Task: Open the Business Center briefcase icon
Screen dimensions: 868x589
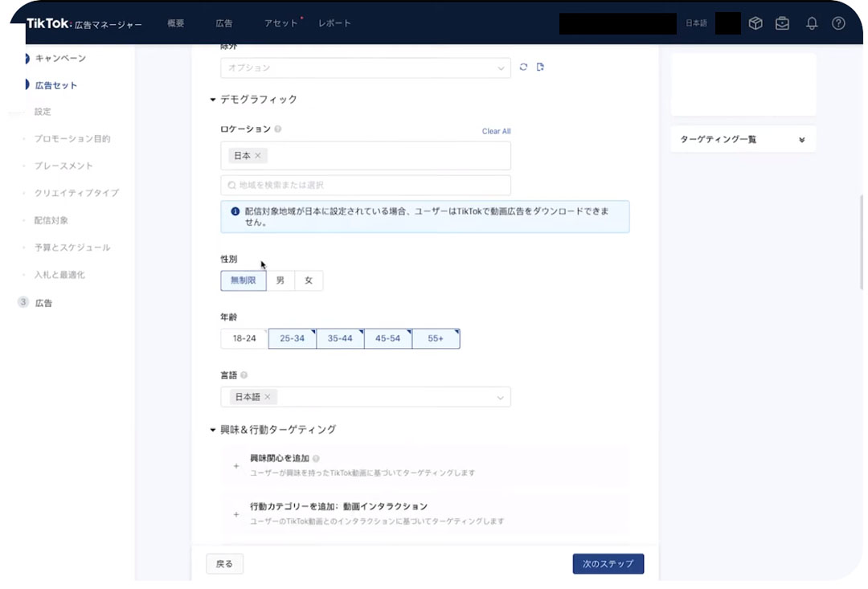Action: pos(782,22)
